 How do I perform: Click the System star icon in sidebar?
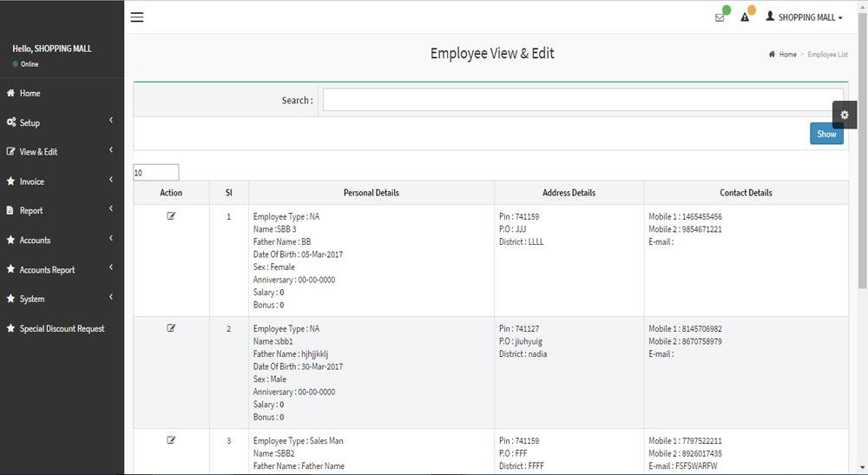coord(10,299)
